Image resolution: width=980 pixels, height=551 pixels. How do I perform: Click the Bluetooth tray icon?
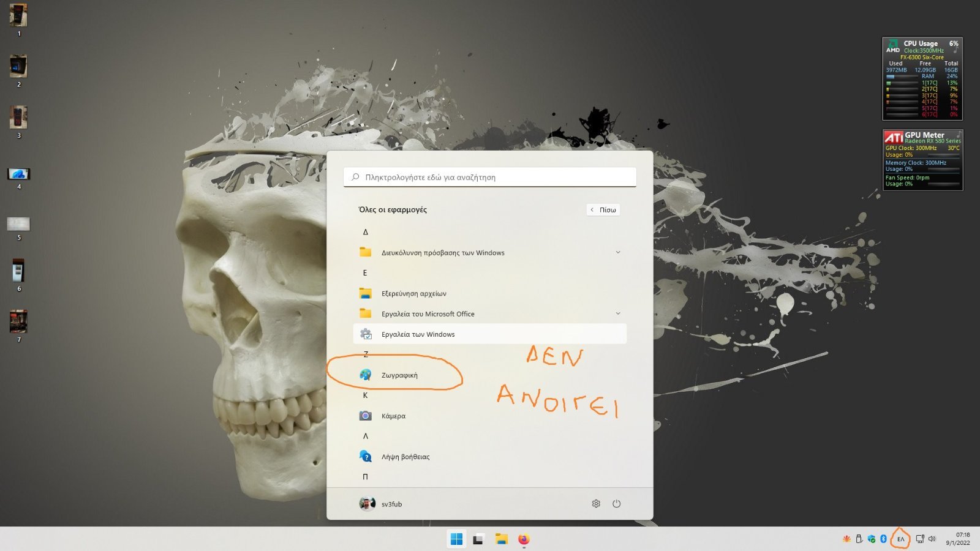pos(883,539)
